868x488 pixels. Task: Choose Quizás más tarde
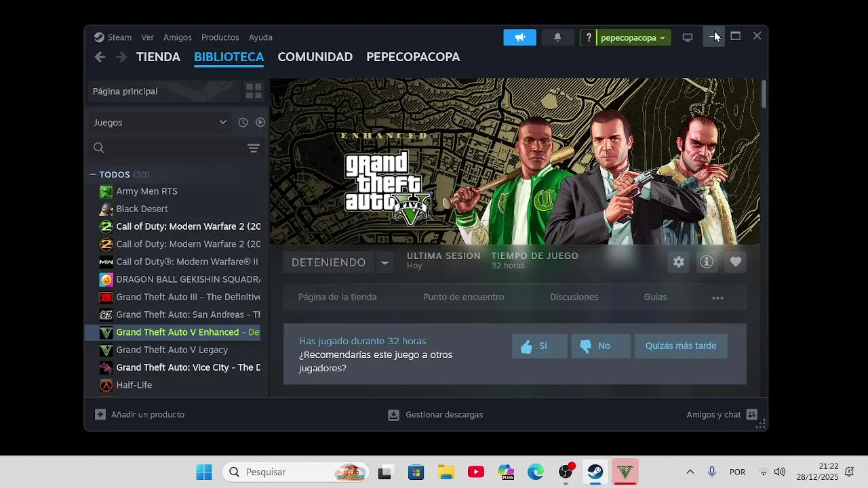click(x=681, y=346)
